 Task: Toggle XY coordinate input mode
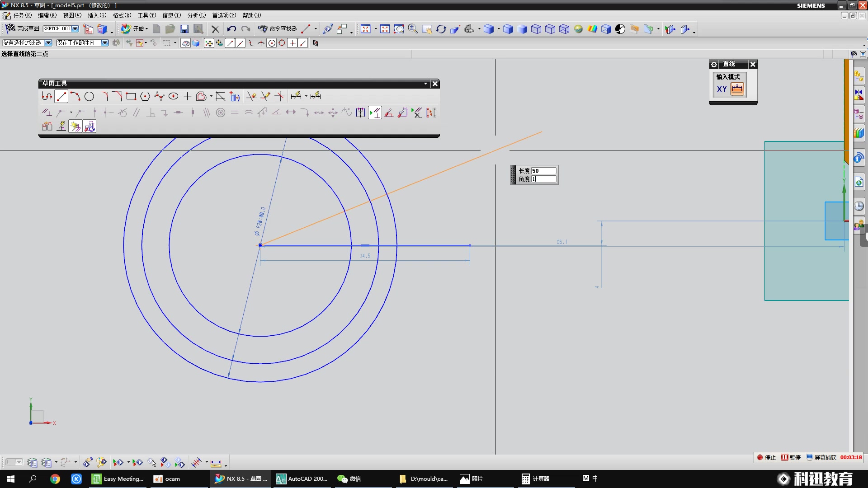(722, 89)
